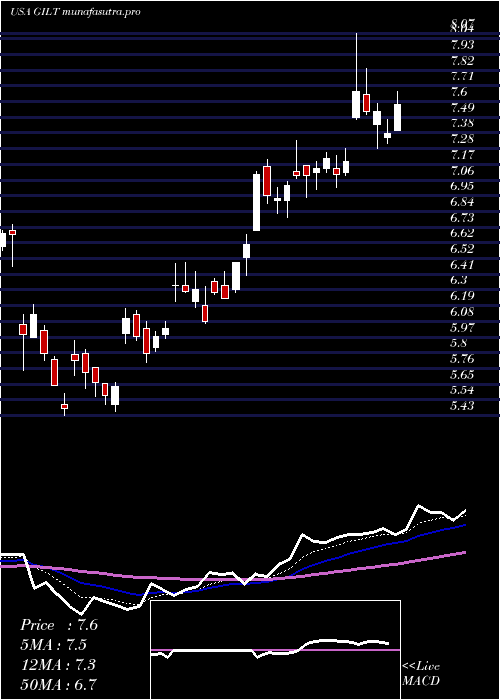Click the 6.95 price axis label

462,186
